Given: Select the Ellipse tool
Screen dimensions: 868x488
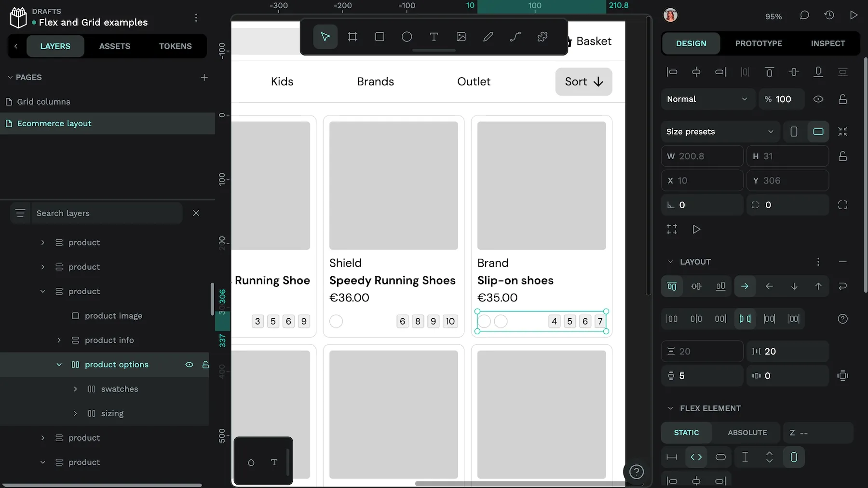Looking at the screenshot, I should pyautogui.click(x=407, y=37).
